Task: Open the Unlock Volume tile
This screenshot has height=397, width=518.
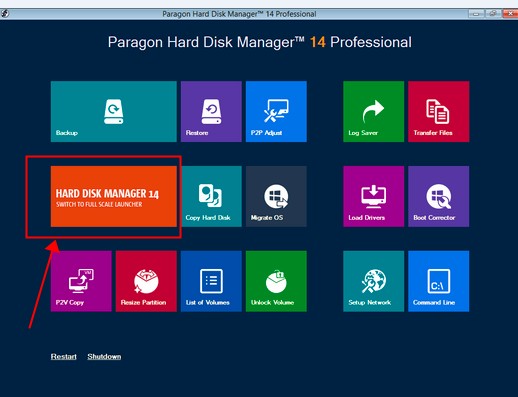Action: [276, 281]
